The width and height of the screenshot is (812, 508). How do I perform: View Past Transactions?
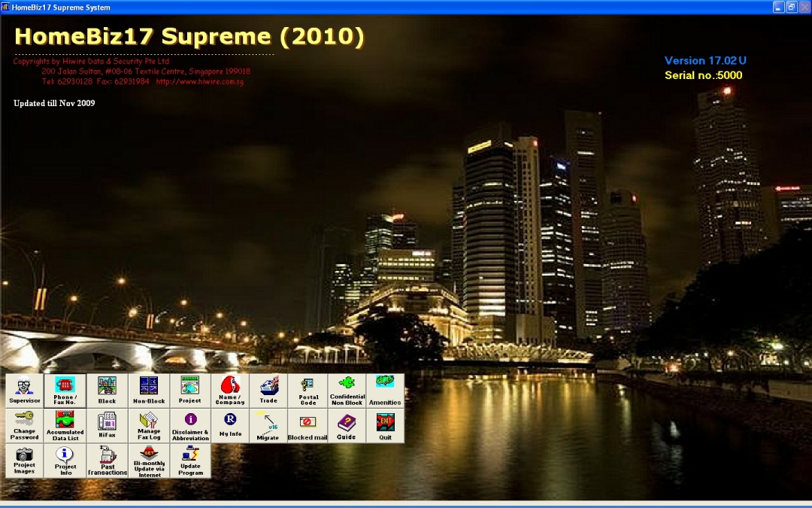pyautogui.click(x=107, y=461)
